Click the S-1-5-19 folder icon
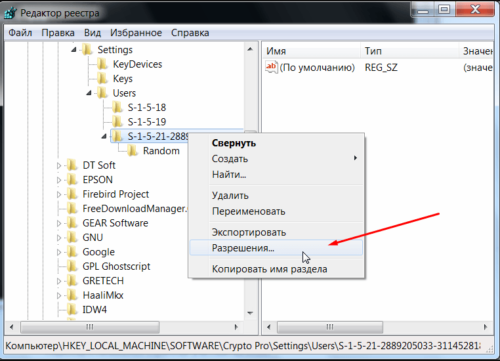 click(117, 122)
